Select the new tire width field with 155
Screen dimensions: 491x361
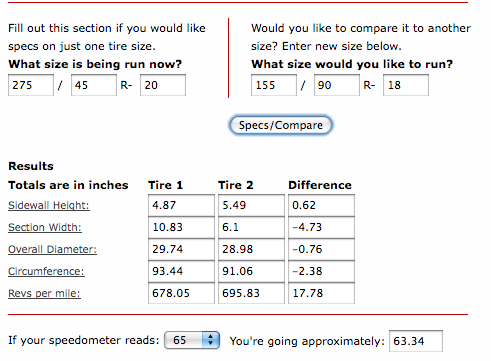[274, 85]
